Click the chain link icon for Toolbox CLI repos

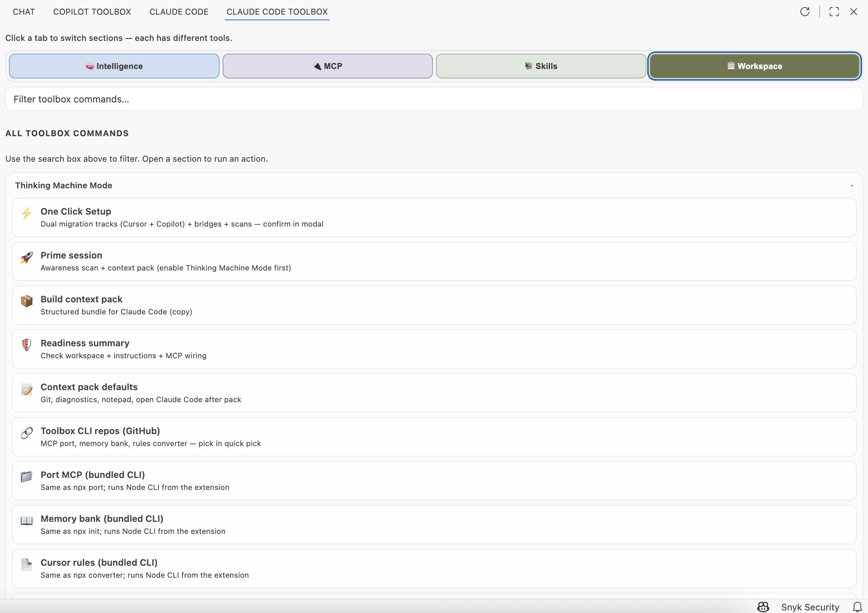(x=26, y=433)
